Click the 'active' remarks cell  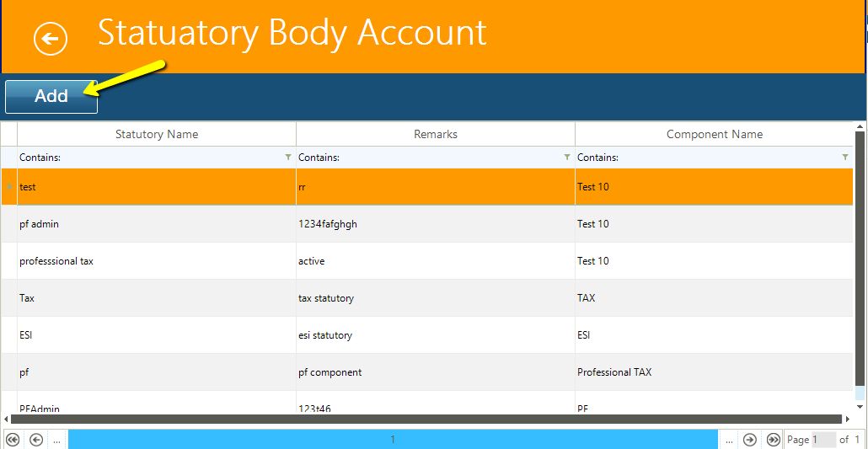click(x=436, y=261)
